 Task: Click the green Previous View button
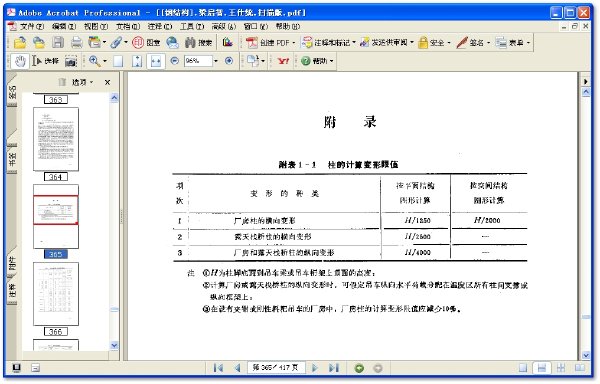359,368
